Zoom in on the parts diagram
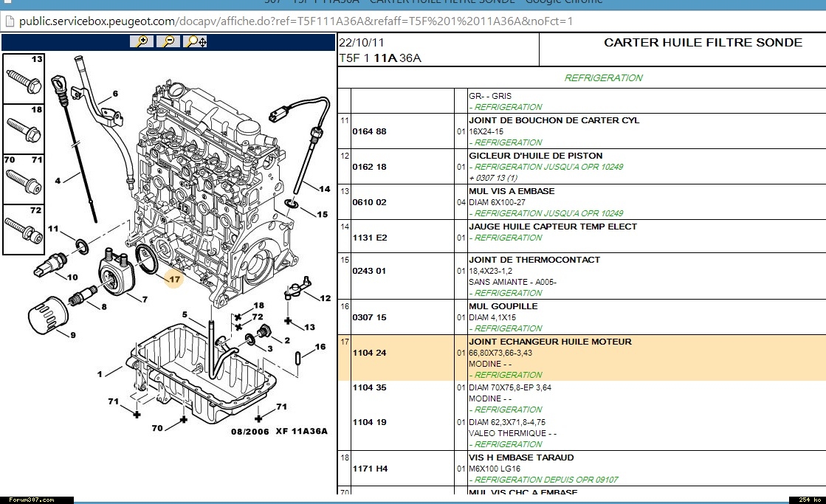Image resolution: width=826 pixels, height=504 pixels. tap(142, 41)
